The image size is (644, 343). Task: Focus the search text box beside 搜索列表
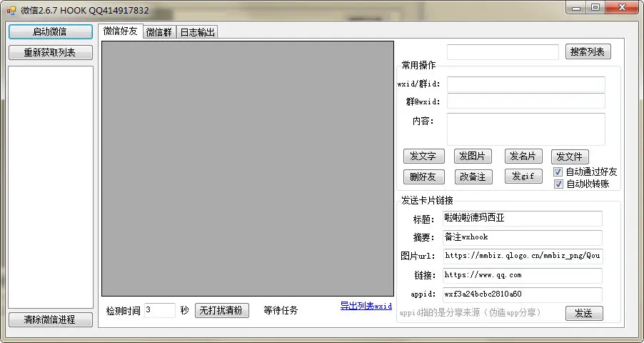(503, 52)
